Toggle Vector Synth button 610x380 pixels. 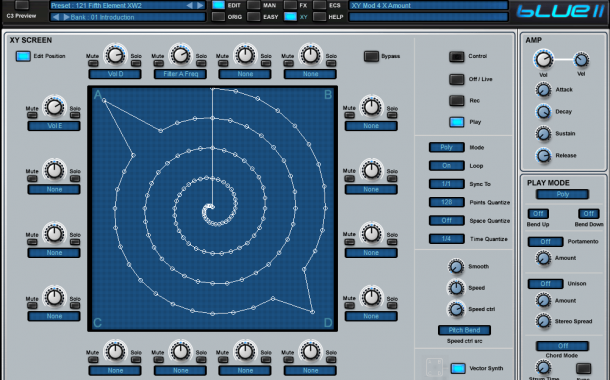click(458, 368)
